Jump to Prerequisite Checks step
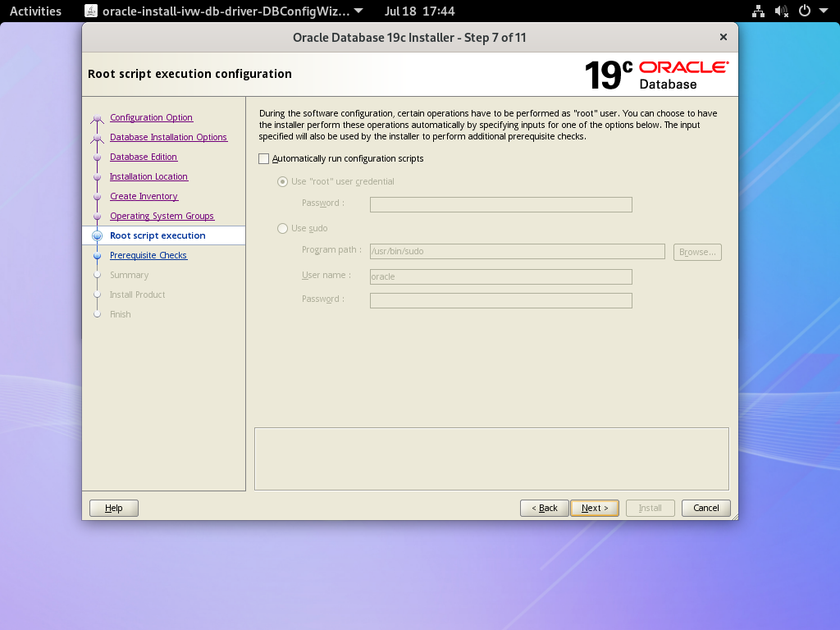This screenshot has height=630, width=840. tap(148, 256)
